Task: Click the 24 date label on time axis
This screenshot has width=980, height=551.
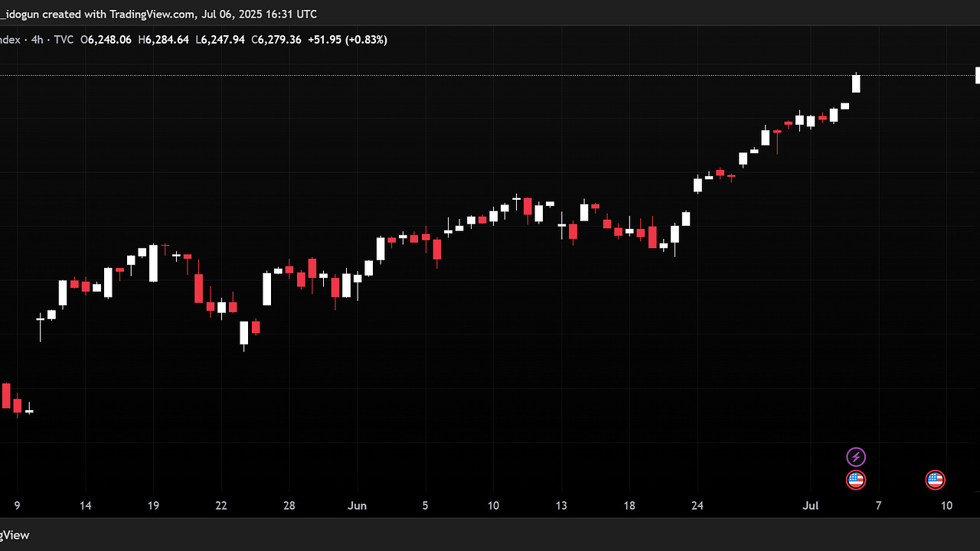Action: 697,506
